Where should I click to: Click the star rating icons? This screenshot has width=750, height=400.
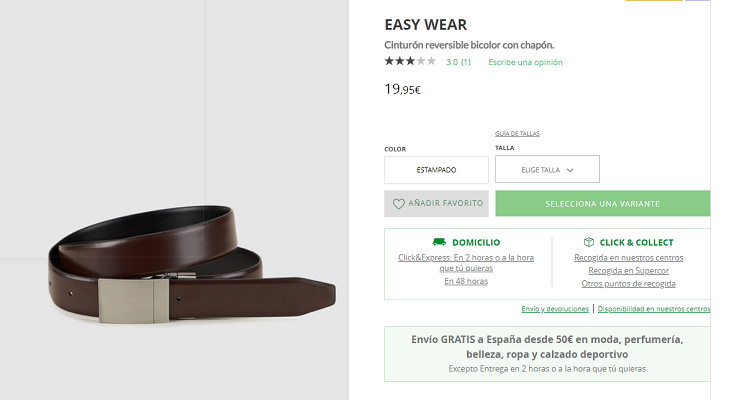click(410, 62)
